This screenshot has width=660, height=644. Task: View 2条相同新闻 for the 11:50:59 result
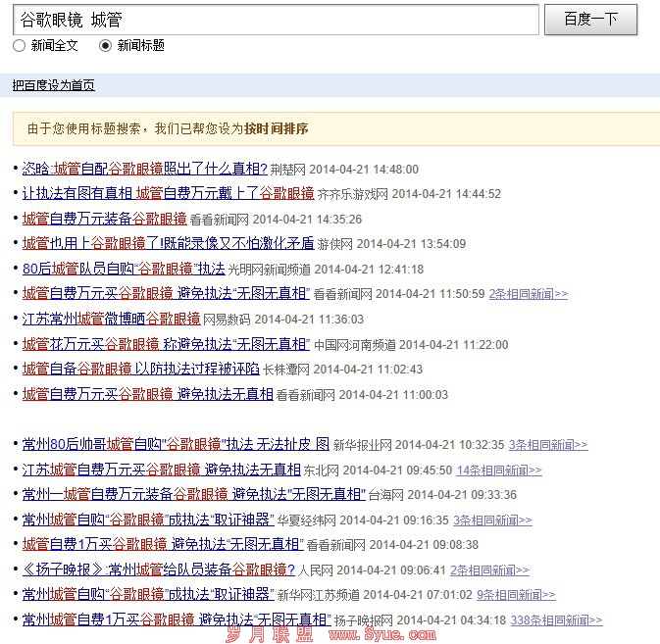(529, 294)
